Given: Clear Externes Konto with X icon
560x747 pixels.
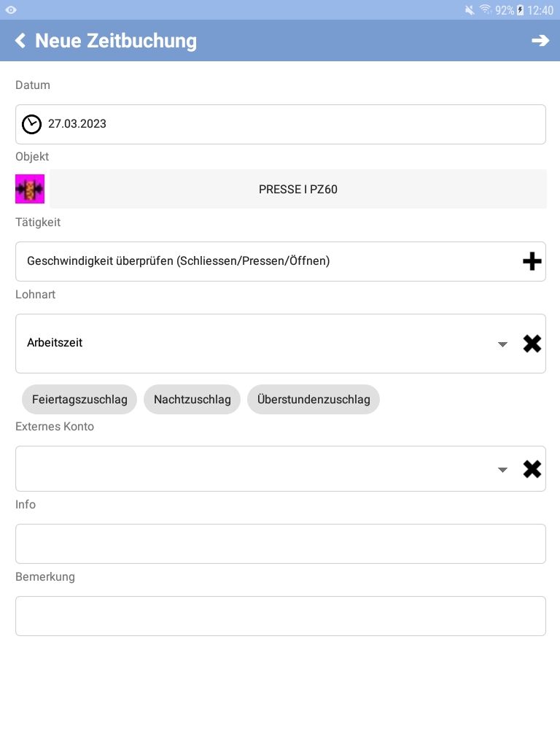Looking at the screenshot, I should click(x=532, y=469).
